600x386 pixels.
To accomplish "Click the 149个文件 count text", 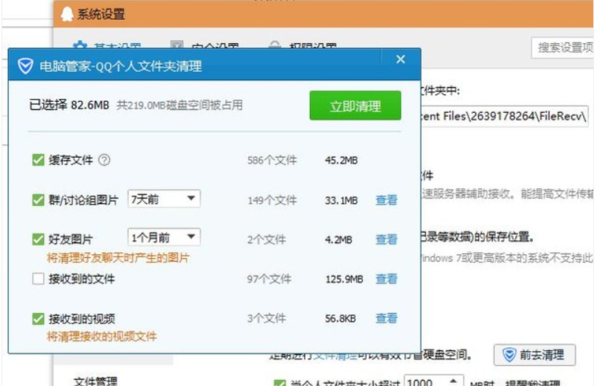I will pyautogui.click(x=272, y=200).
